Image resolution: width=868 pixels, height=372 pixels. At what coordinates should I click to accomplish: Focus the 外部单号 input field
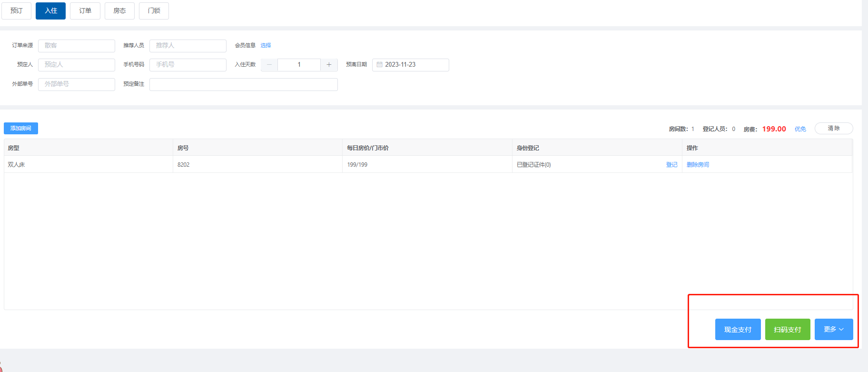coord(77,84)
